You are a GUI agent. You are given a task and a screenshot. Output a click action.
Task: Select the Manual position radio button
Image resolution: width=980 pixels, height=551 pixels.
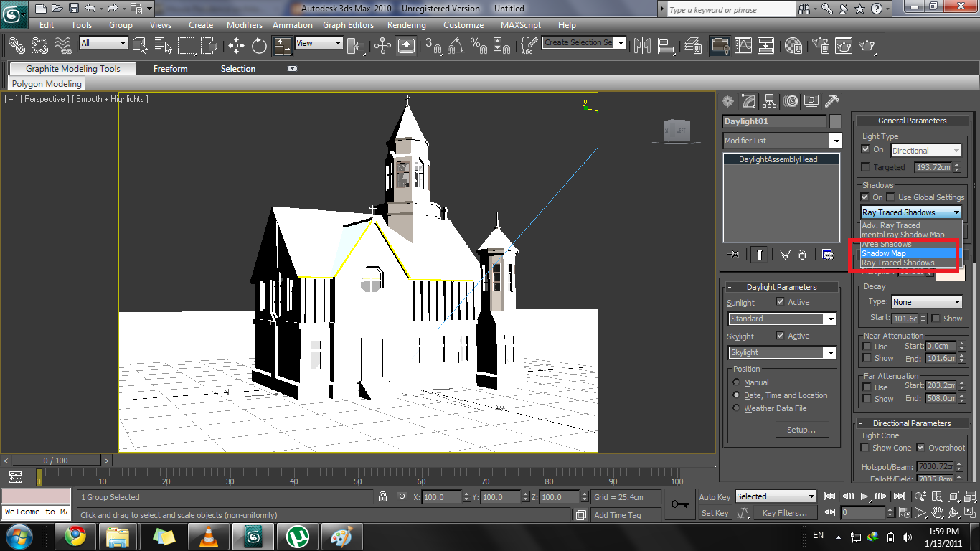736,382
